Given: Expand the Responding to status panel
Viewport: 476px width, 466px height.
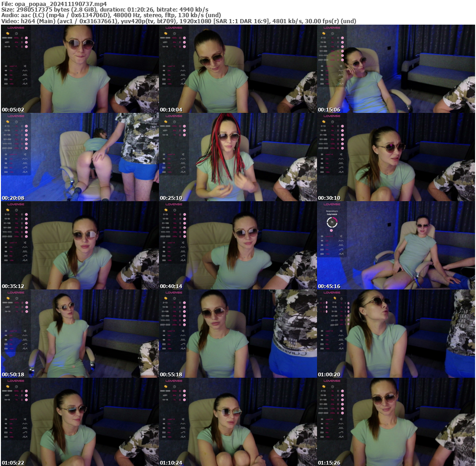Looking at the screenshot, I should point(332,211).
